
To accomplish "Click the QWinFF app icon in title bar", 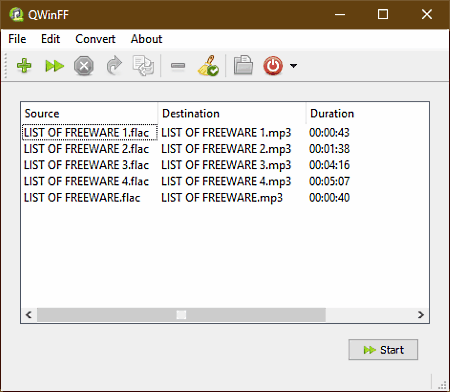I will pyautogui.click(x=16, y=15).
